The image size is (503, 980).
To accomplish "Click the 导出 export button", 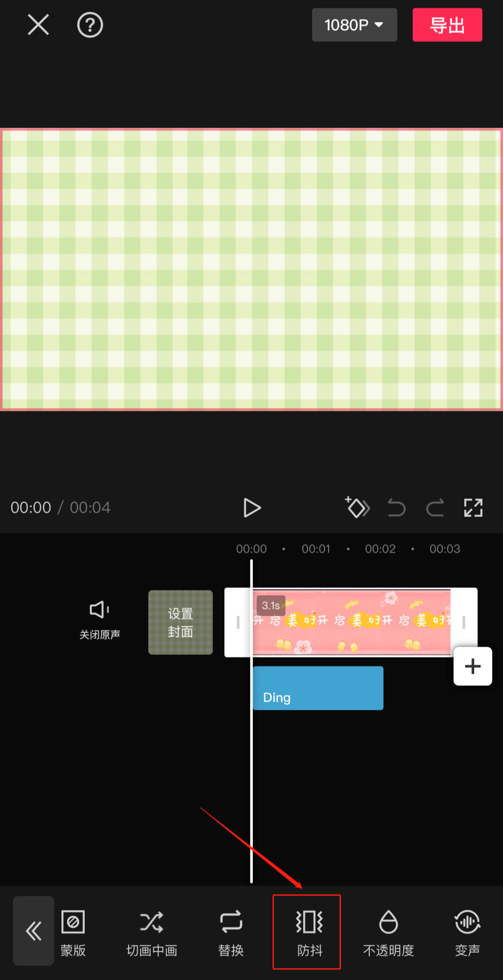I will point(447,25).
